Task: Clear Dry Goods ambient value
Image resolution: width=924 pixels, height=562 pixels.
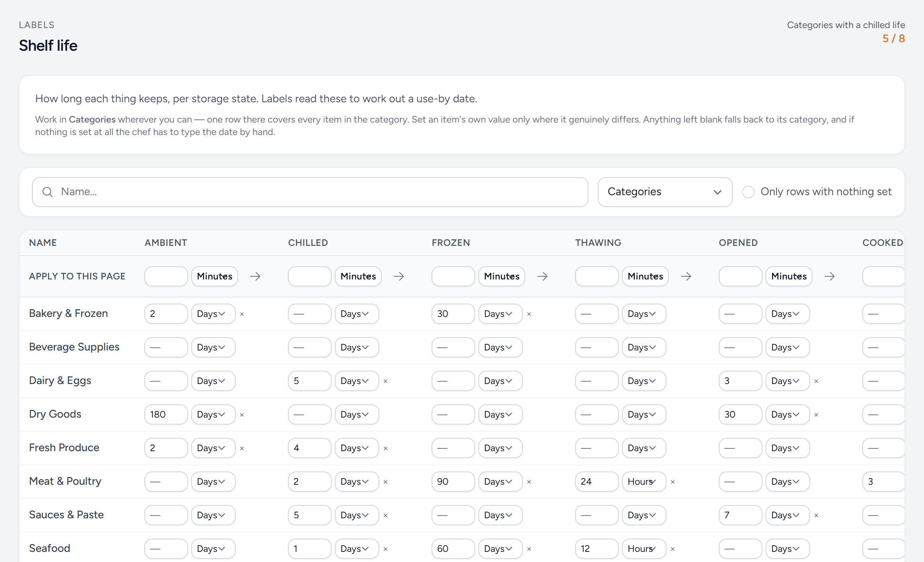Action: 242,415
